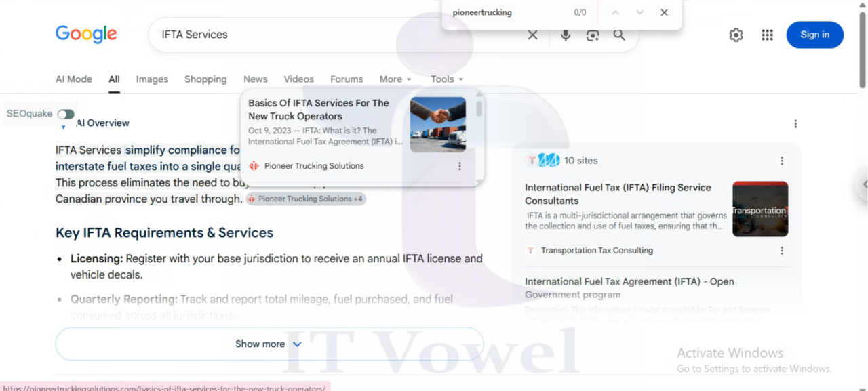Image resolution: width=868 pixels, height=391 pixels.
Task: Open the 10 sites panel options menu
Action: [x=782, y=161]
